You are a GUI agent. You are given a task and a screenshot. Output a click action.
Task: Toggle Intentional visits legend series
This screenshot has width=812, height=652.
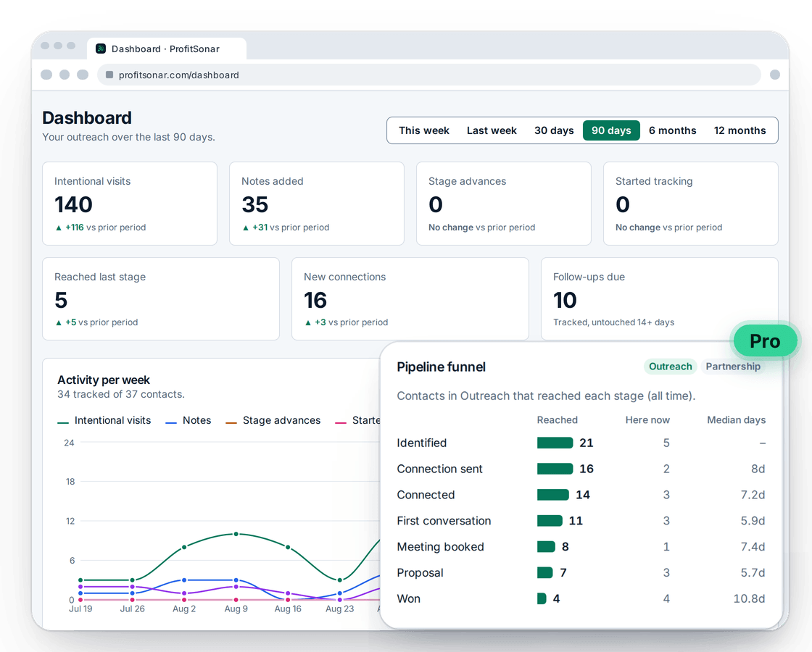[x=104, y=421]
